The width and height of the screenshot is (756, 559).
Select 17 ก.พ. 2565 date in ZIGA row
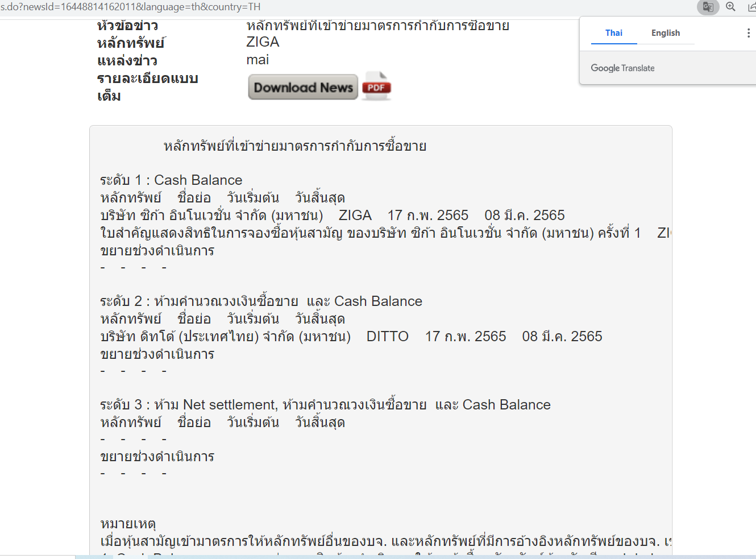point(428,216)
